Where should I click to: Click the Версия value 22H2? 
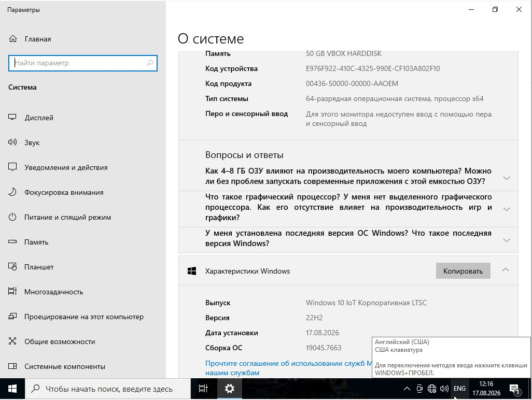(314, 318)
